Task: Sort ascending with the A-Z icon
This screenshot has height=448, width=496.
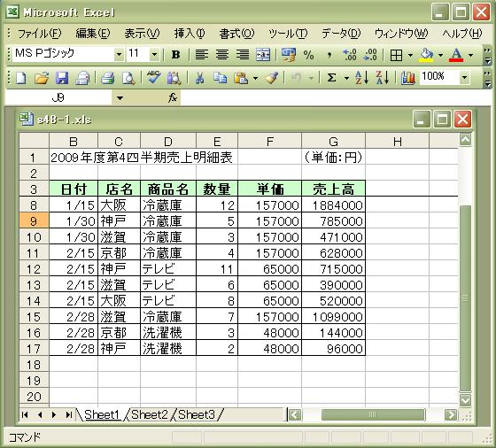Action: [362, 77]
